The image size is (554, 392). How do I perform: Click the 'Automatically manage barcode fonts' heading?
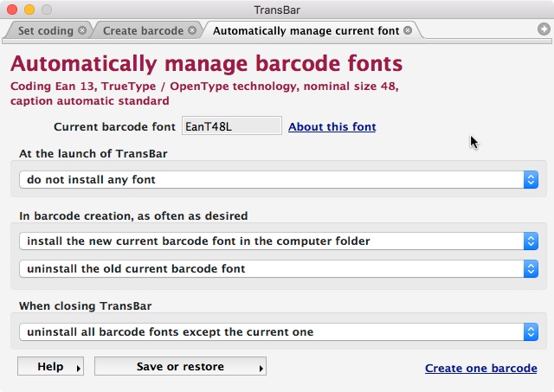(x=206, y=63)
